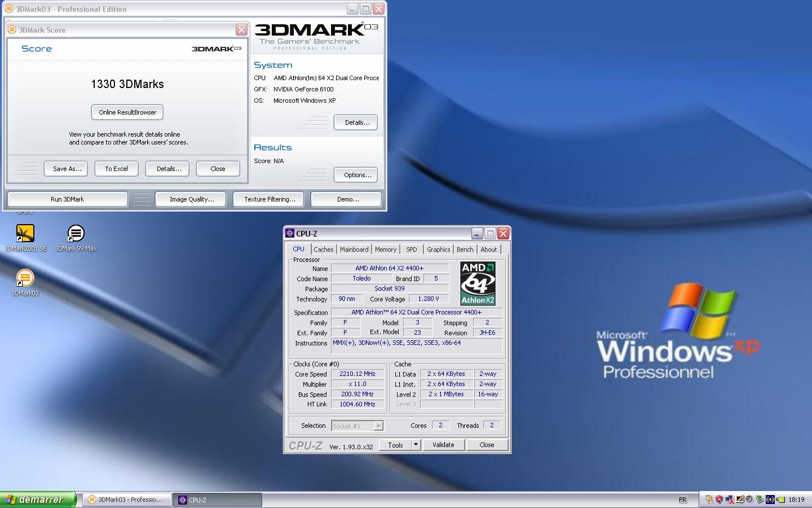Launch the Demo button
The width and height of the screenshot is (812, 508).
click(x=346, y=199)
